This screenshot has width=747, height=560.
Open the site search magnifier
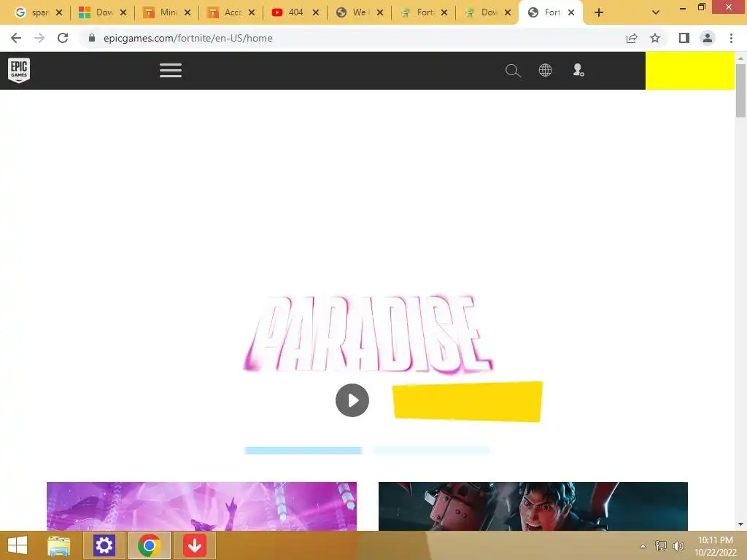[x=513, y=71]
